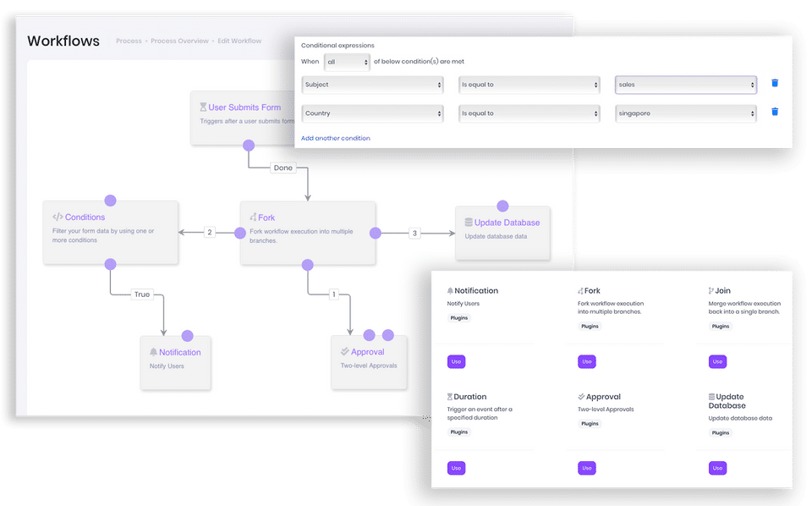Click the branch '1' connector label
This screenshot has height=506, width=812.
(x=334, y=294)
